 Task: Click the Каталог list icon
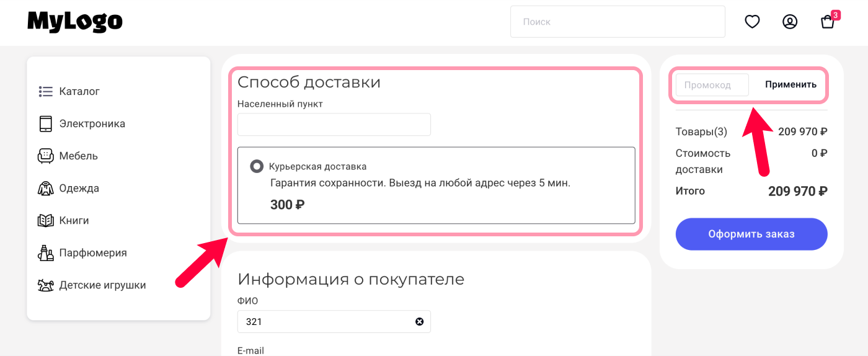[45, 91]
